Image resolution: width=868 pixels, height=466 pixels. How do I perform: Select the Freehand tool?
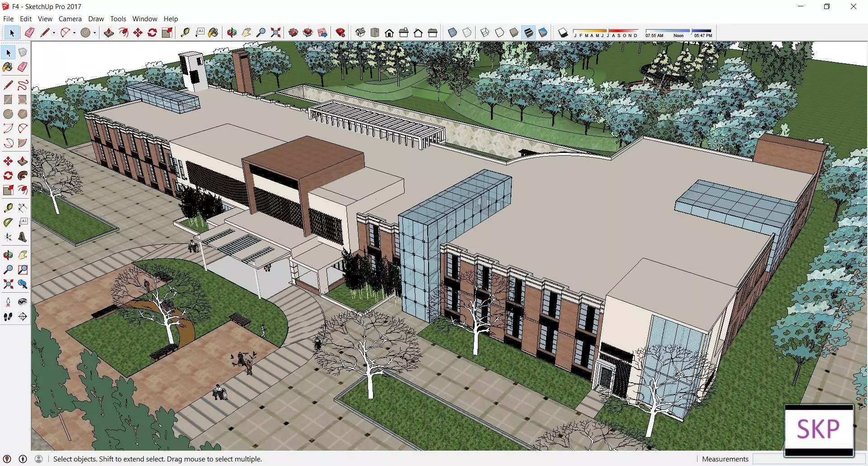pyautogui.click(x=23, y=85)
